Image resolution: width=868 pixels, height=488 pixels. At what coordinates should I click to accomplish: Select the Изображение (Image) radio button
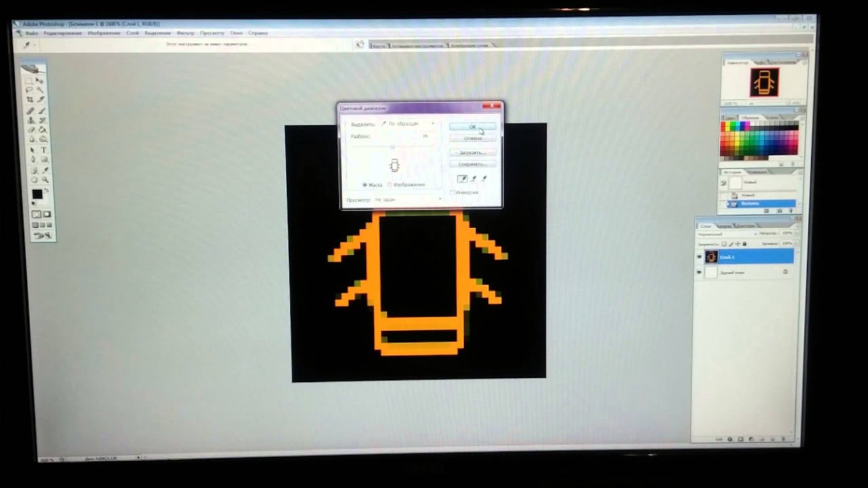click(389, 184)
